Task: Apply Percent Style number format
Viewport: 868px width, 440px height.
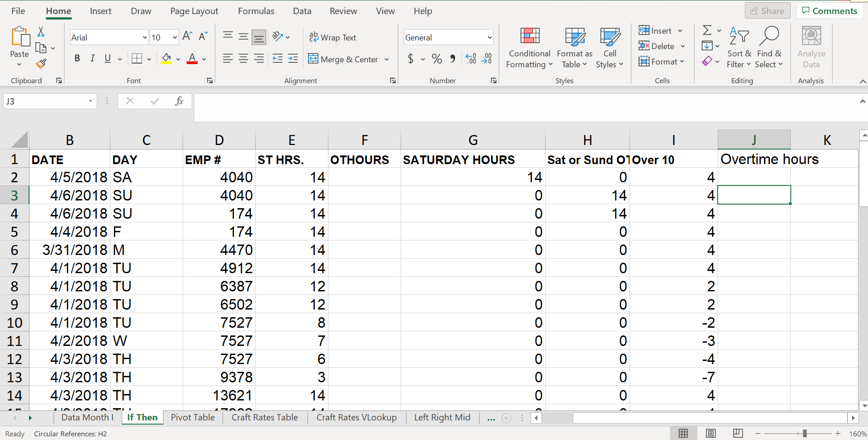Action: tap(436, 59)
